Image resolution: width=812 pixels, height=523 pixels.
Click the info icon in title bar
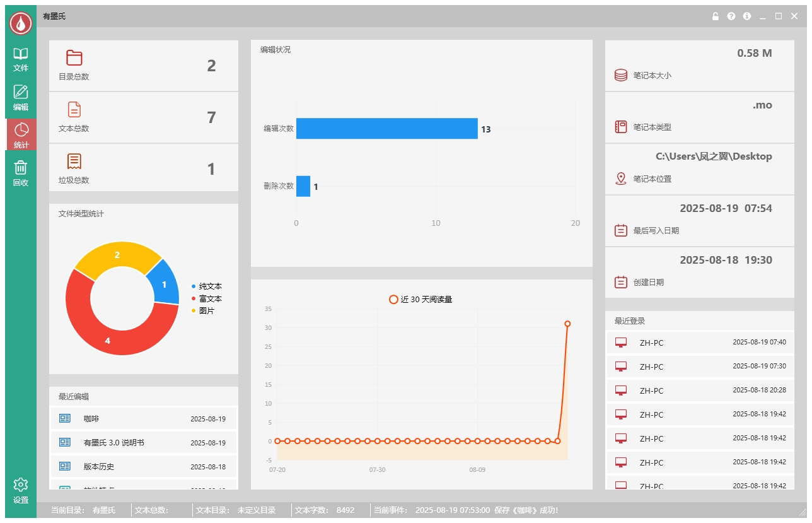[x=747, y=16]
